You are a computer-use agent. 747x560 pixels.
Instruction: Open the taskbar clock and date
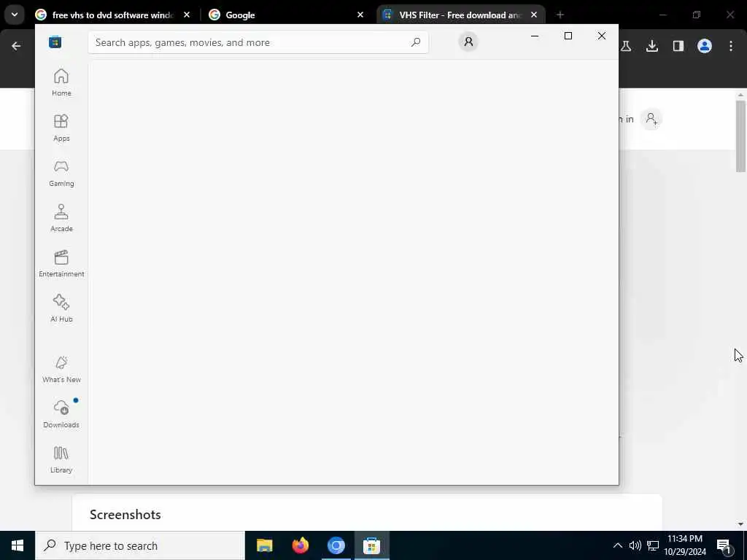685,545
